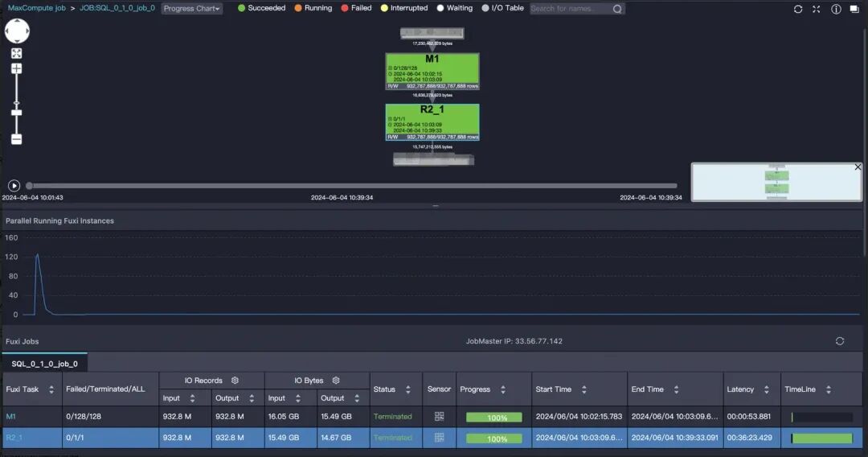Viewport: 868px width, 457px height.
Task: Sort by Start Time column
Action: 583,389
